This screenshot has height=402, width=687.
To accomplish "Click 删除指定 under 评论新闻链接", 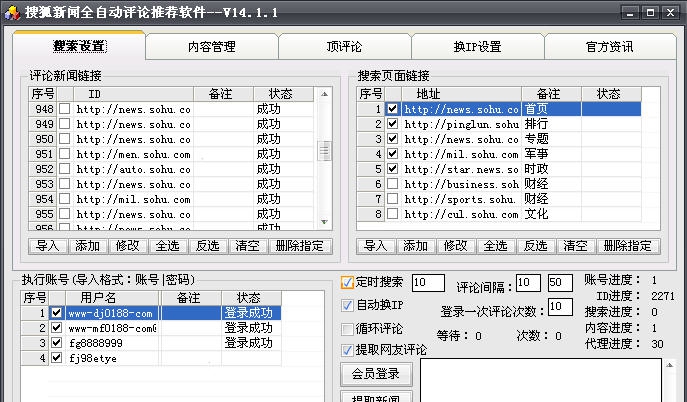I will click(x=300, y=246).
